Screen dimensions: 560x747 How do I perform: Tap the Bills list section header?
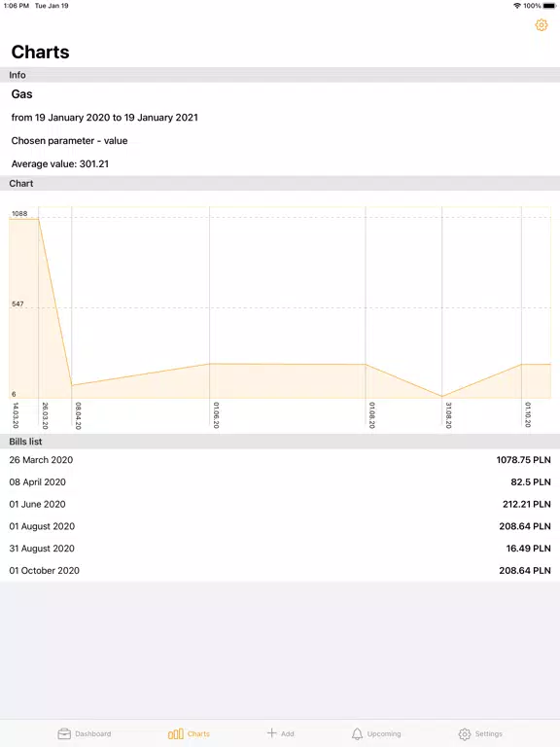tap(280, 442)
